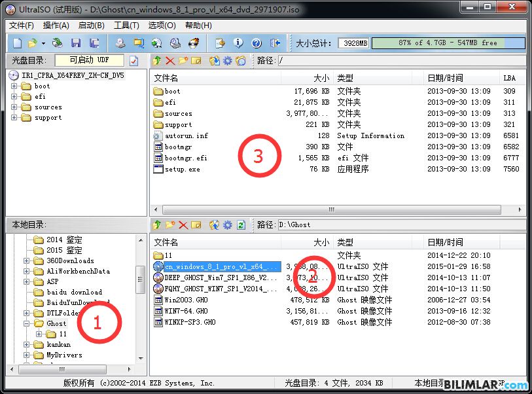Expand the MyDrivers folder node
Viewport: 532px width, 394px height.
[26, 355]
